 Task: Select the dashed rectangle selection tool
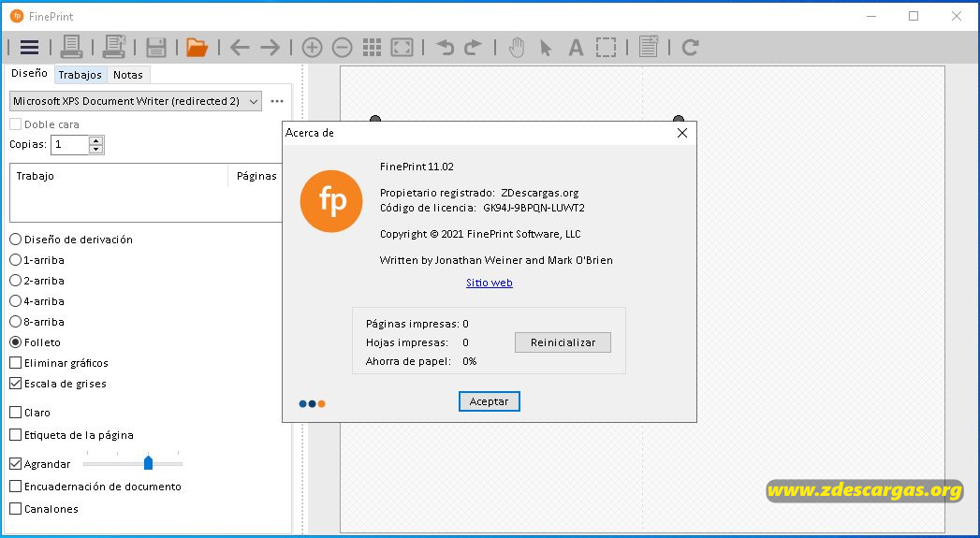tap(606, 48)
